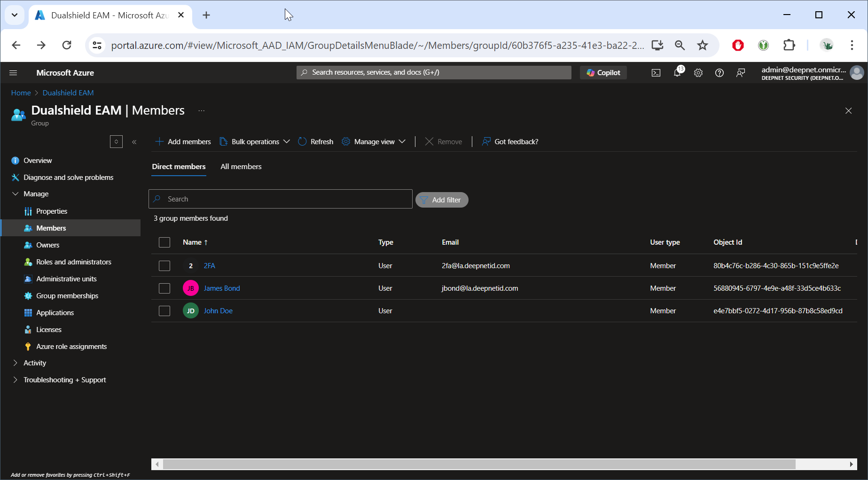The width and height of the screenshot is (868, 480).
Task: Open portal settings gear icon
Action: coord(698,73)
